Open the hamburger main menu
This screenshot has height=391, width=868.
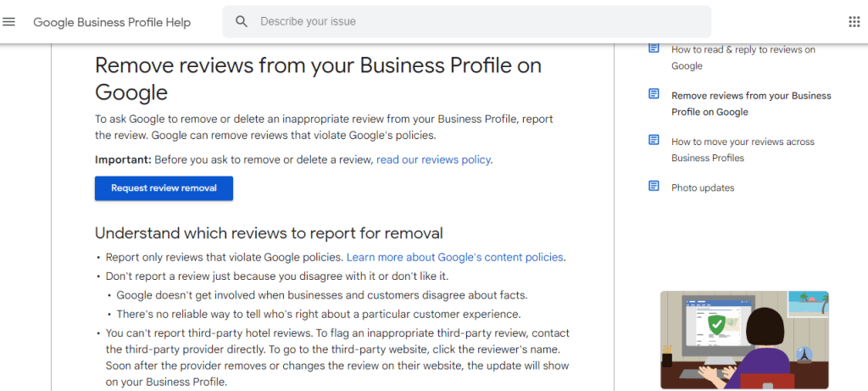[x=8, y=21]
